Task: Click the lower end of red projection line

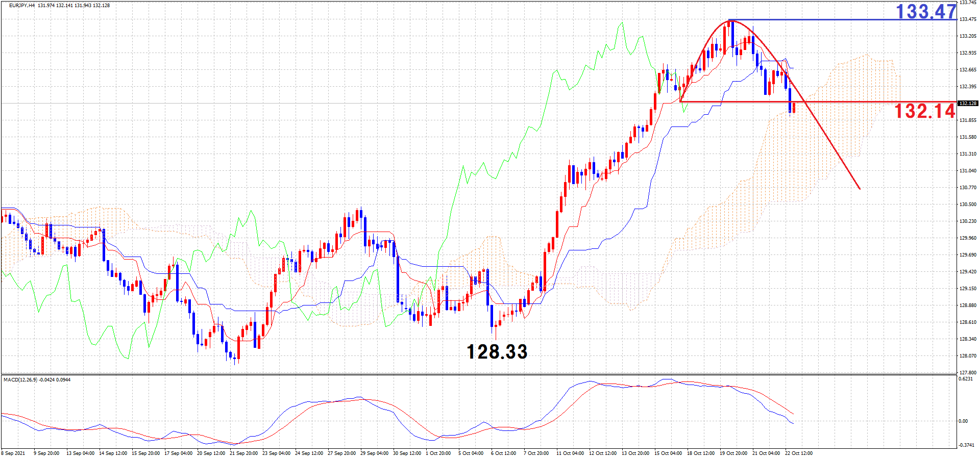Action: click(860, 189)
